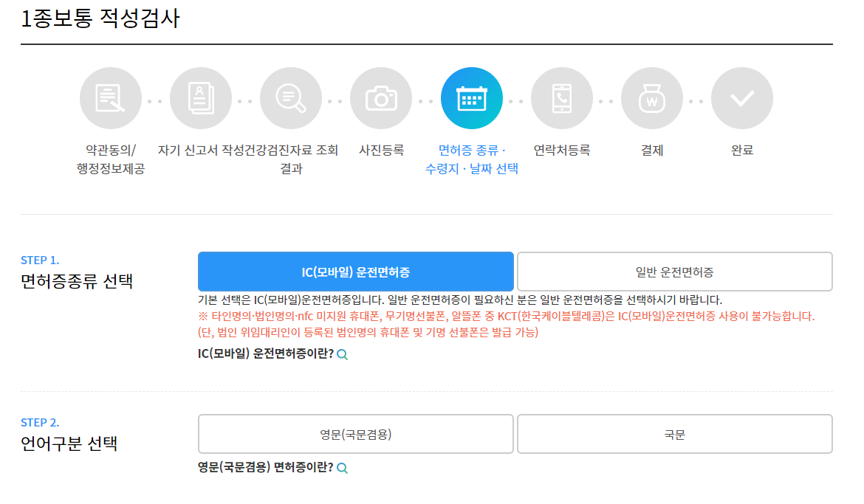Select 일반 운전면허증 option
The height and width of the screenshot is (504, 864).
point(675,272)
